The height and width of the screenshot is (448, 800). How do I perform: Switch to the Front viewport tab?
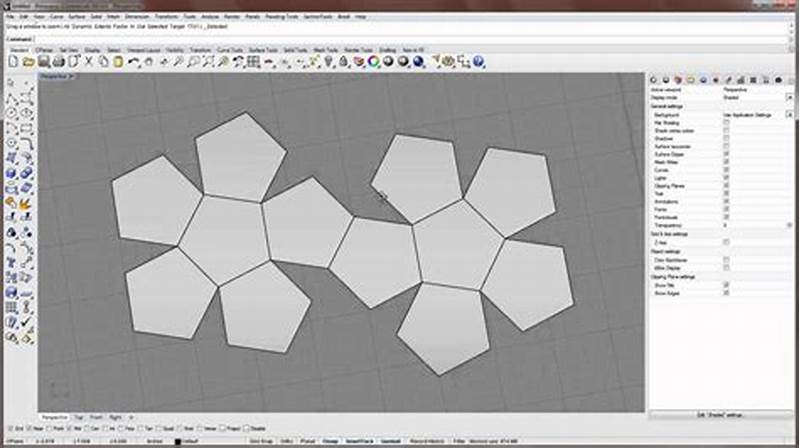(96, 417)
